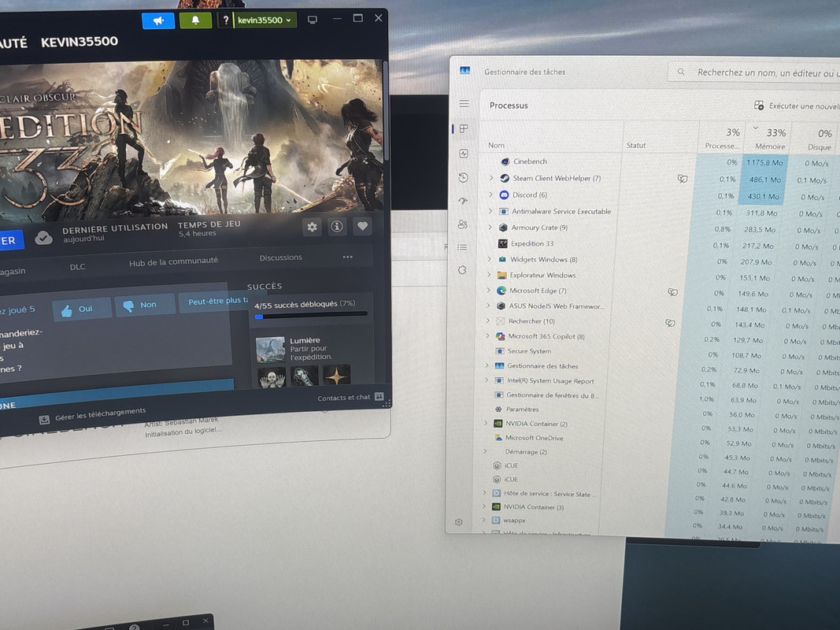
Task: Open app history icon in sidebar
Action: [x=464, y=177]
